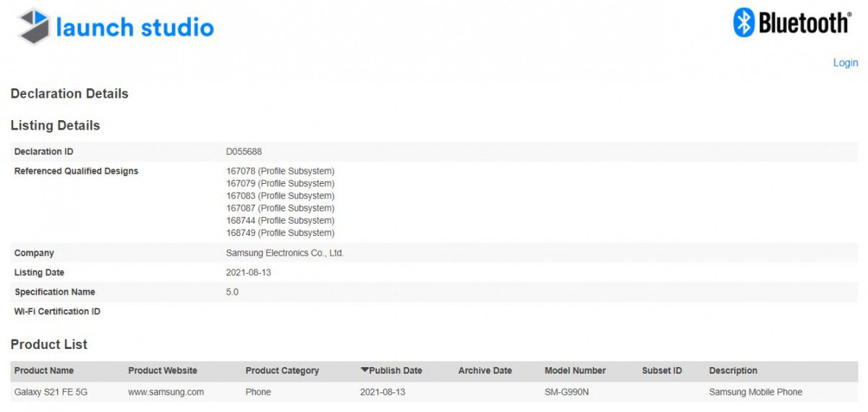Screen dimensions: 868x412
Task: Sort table by Description column
Action: tap(733, 371)
